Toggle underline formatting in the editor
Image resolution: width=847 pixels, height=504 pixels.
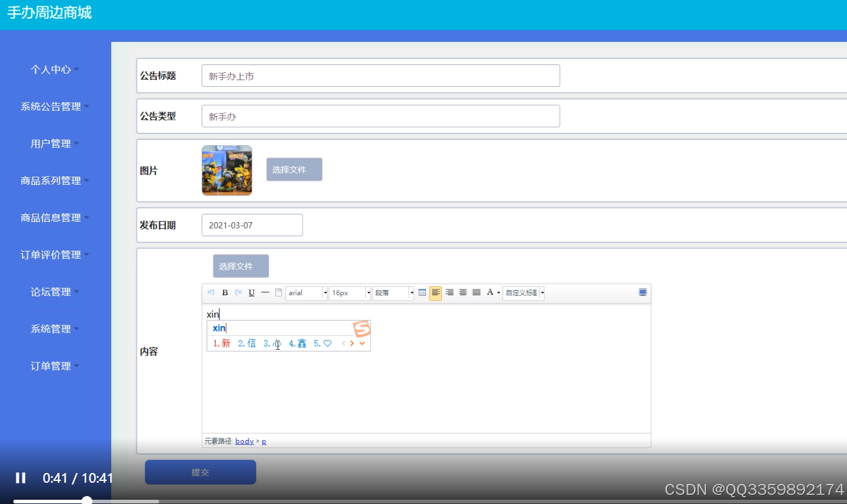[x=252, y=293]
